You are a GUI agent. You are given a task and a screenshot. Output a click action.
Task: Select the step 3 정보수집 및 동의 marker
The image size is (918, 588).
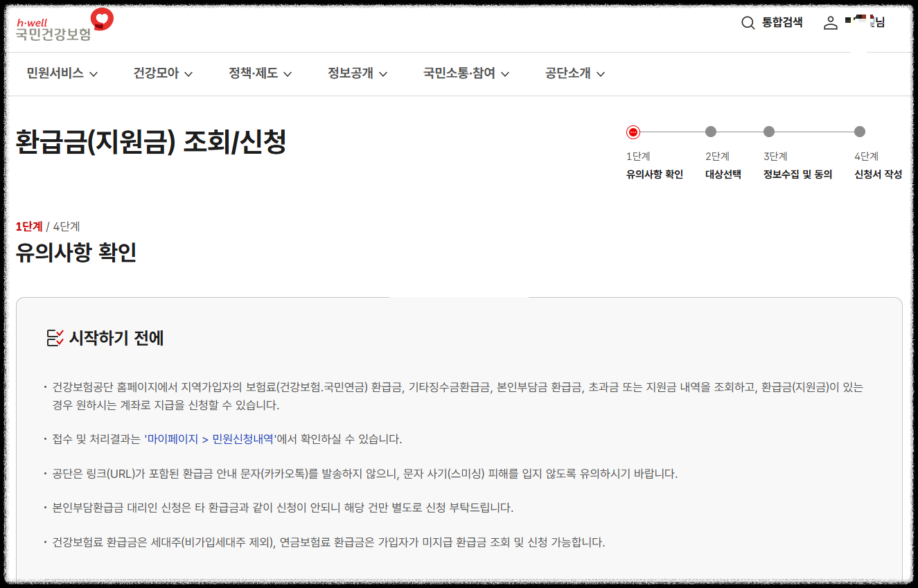769,132
